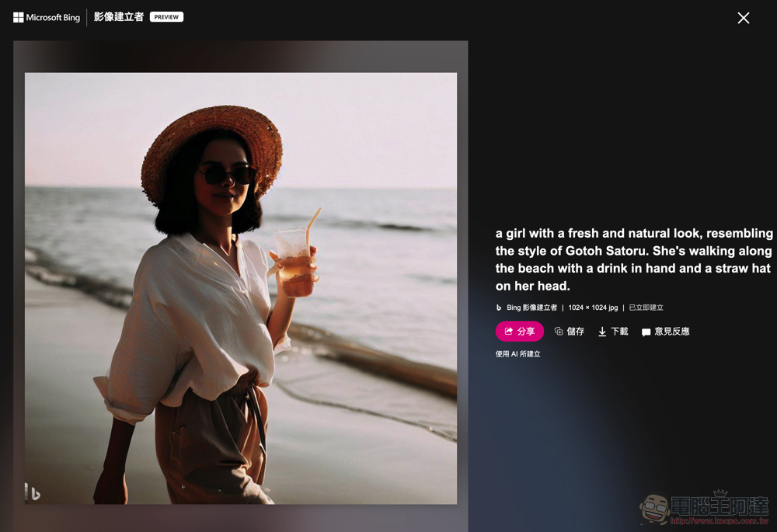
Task: Click the generated beach girl image
Action: click(x=241, y=288)
